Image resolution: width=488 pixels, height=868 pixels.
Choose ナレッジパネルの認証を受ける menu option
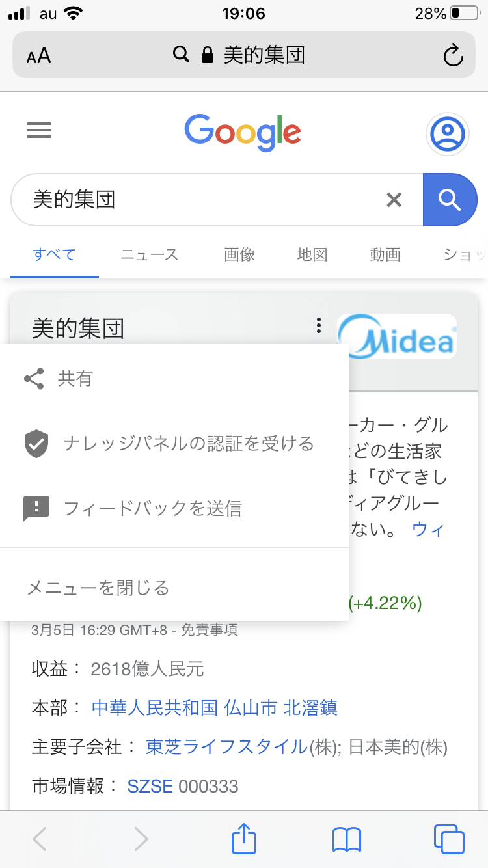coord(188,444)
